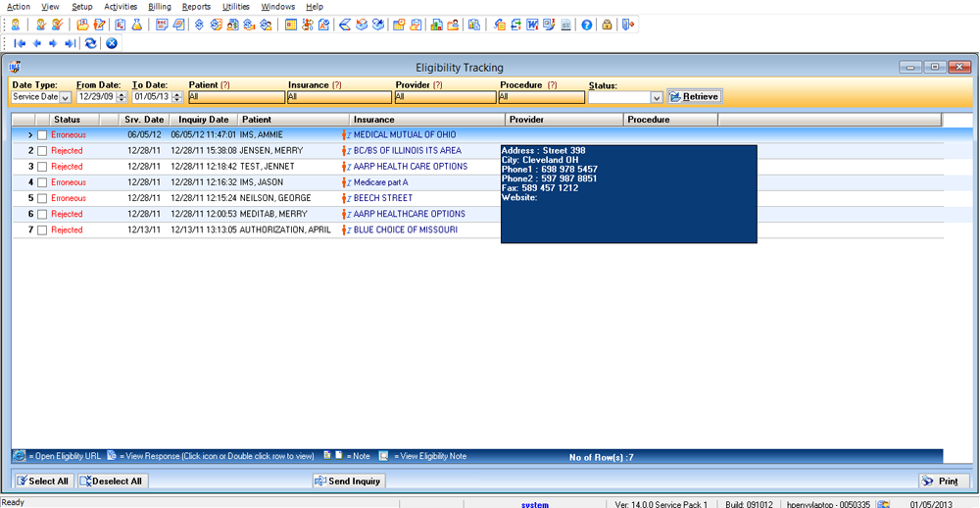The image size is (980, 508).
Task: Click the single patient person icon
Action: tap(15, 25)
